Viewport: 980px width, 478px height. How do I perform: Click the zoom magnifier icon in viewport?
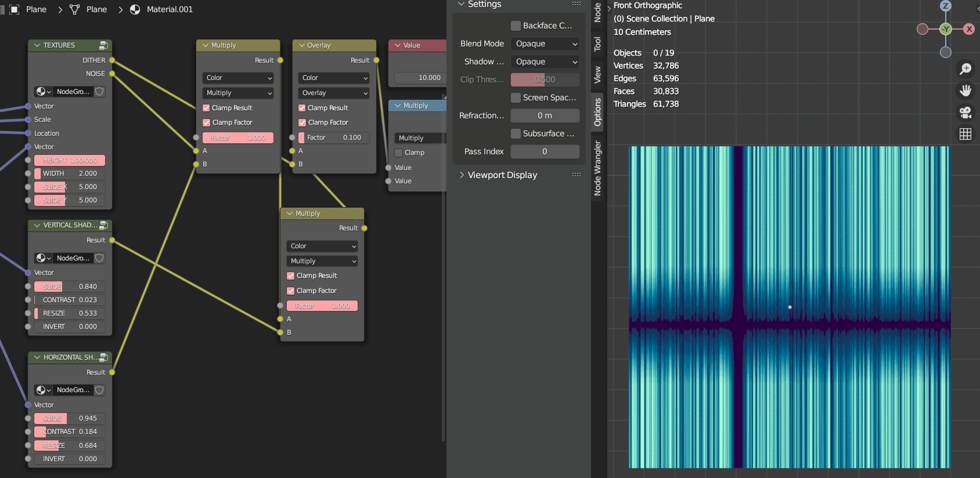tap(965, 69)
